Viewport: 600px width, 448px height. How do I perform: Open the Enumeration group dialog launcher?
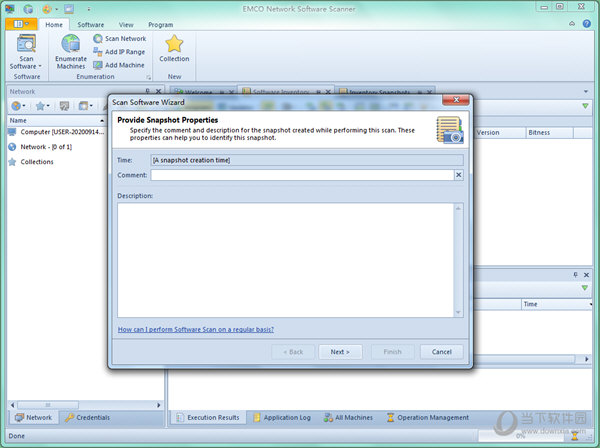[x=148, y=77]
